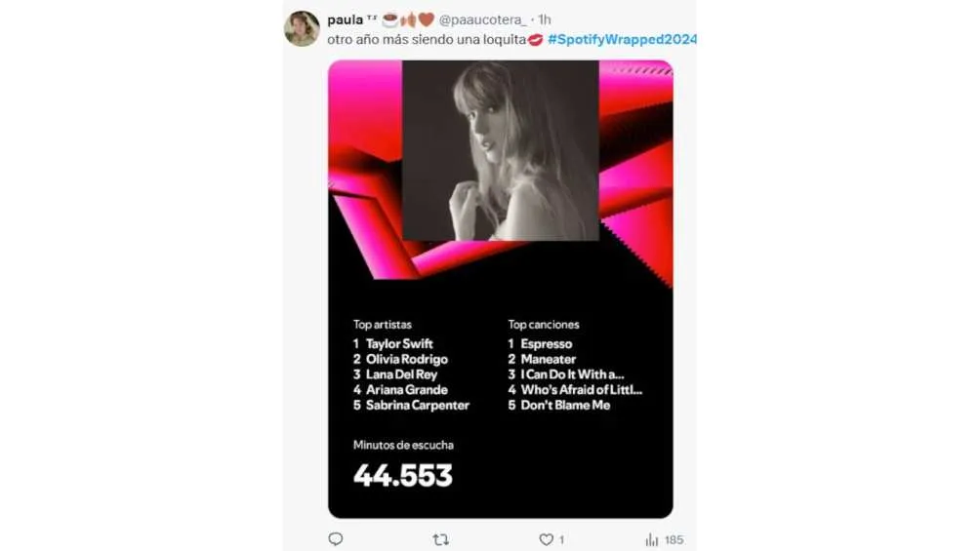The height and width of the screenshot is (551, 980).
Task: Click Ariana Grande in the list
Action: point(406,390)
